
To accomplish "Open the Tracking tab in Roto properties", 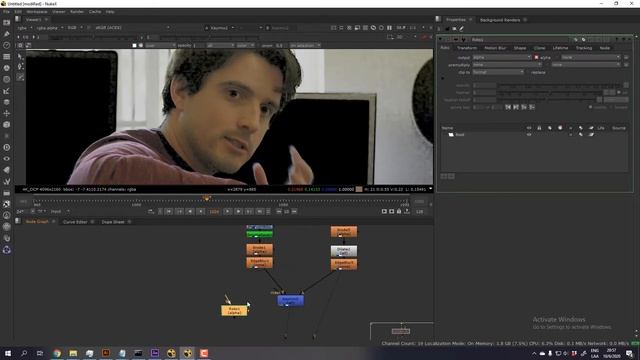I will pos(584,48).
